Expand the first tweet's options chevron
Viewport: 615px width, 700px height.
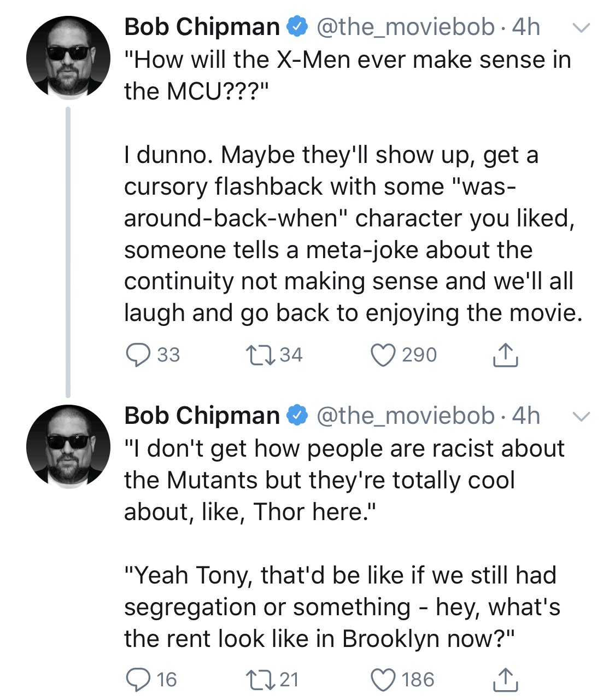pos(581,27)
